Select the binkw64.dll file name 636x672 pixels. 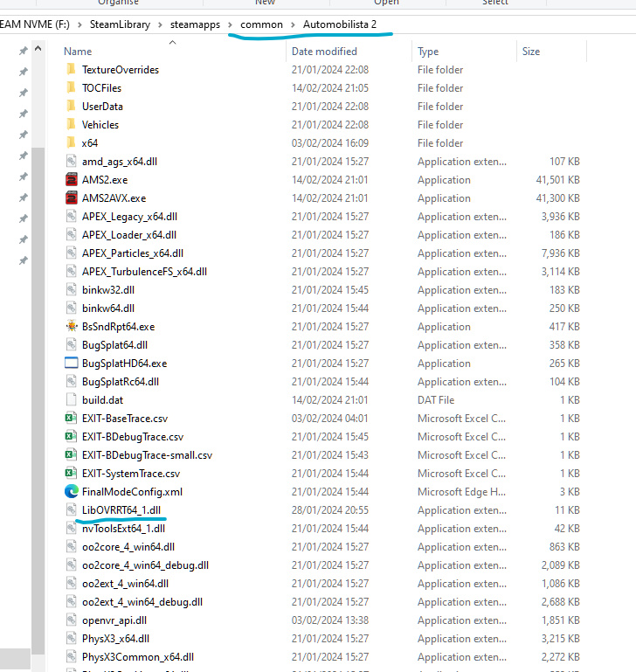pyautogui.click(x=108, y=308)
